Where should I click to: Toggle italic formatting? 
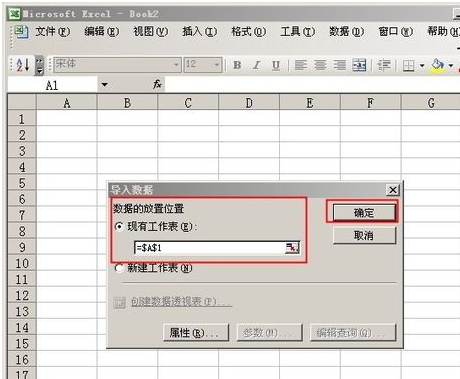pyautogui.click(x=256, y=65)
